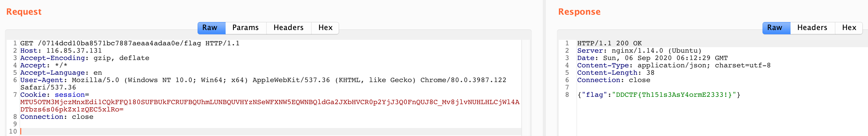868x136 pixels.
Task: Open the response Headers tab
Action: [x=812, y=28]
